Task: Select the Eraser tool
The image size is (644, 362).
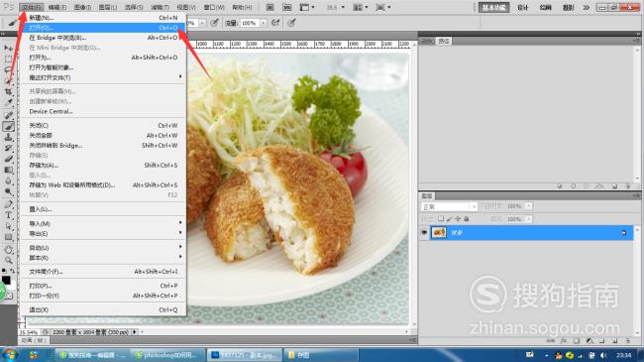Action: click(x=8, y=159)
